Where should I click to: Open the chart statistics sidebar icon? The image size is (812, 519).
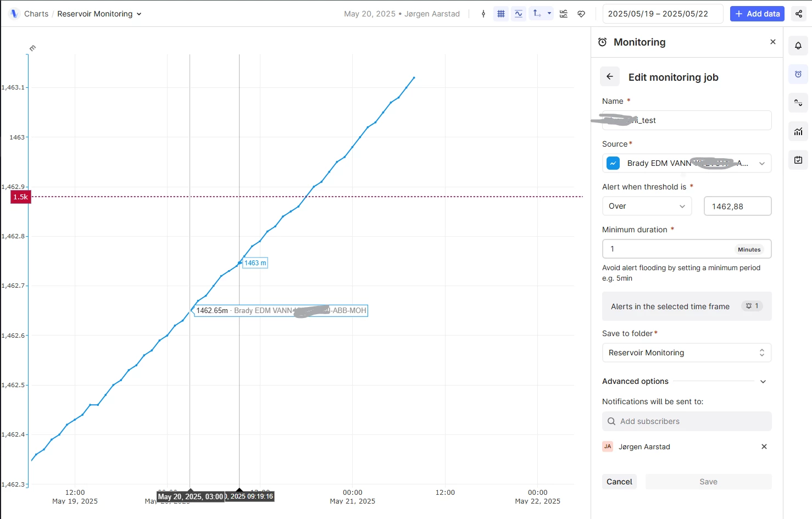[x=798, y=131]
